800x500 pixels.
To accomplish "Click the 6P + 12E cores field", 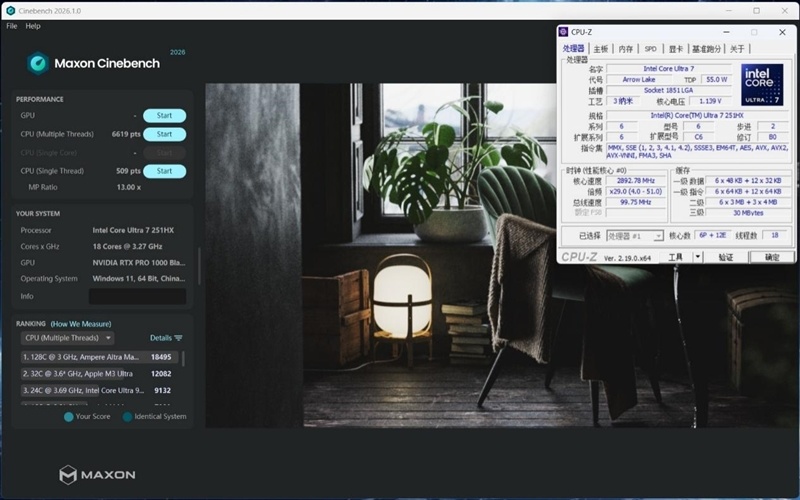I will (x=712, y=235).
